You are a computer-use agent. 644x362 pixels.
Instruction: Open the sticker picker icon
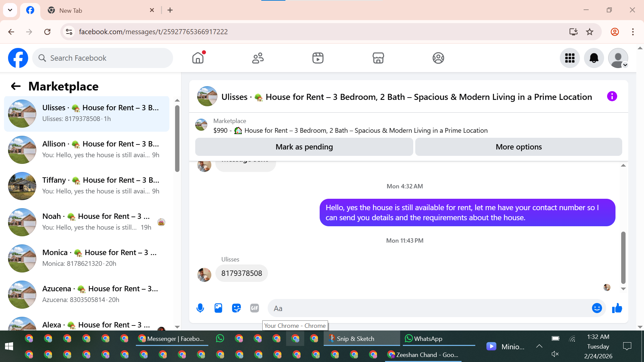coord(236,308)
